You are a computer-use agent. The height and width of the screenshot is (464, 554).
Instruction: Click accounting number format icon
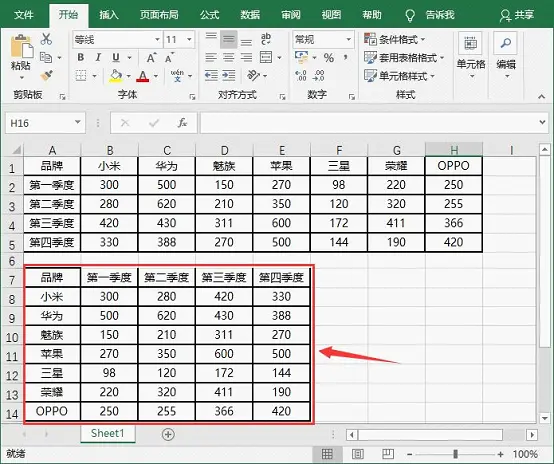click(301, 57)
